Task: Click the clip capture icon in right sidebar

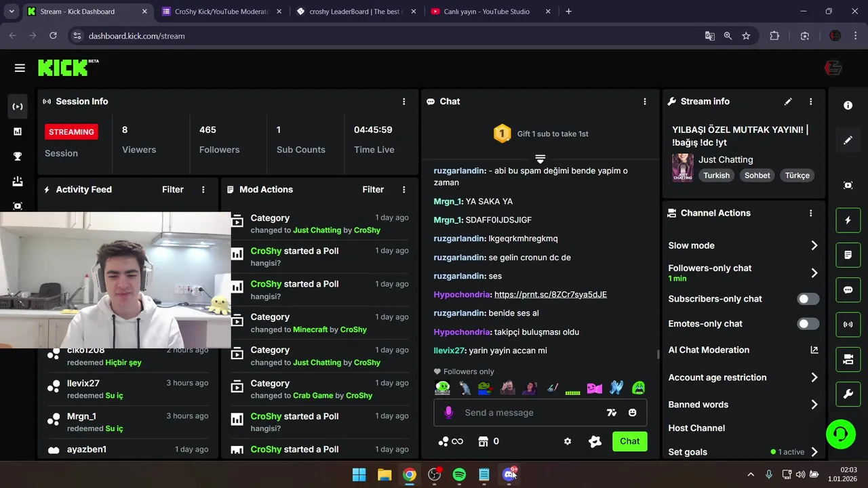Action: pos(848,185)
